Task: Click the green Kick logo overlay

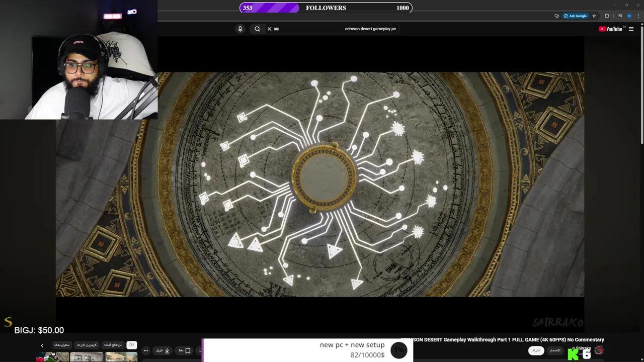Action: [573, 354]
